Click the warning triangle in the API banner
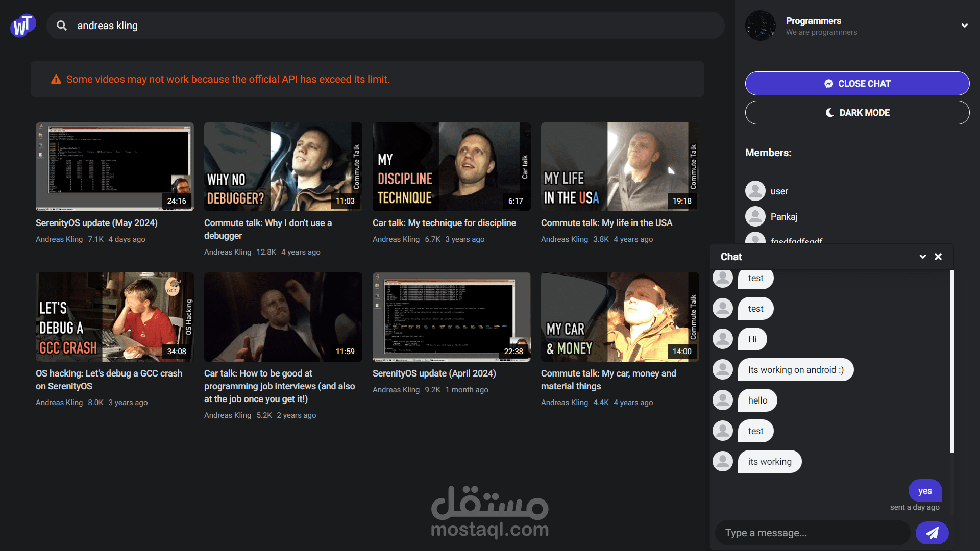 tap(56, 79)
